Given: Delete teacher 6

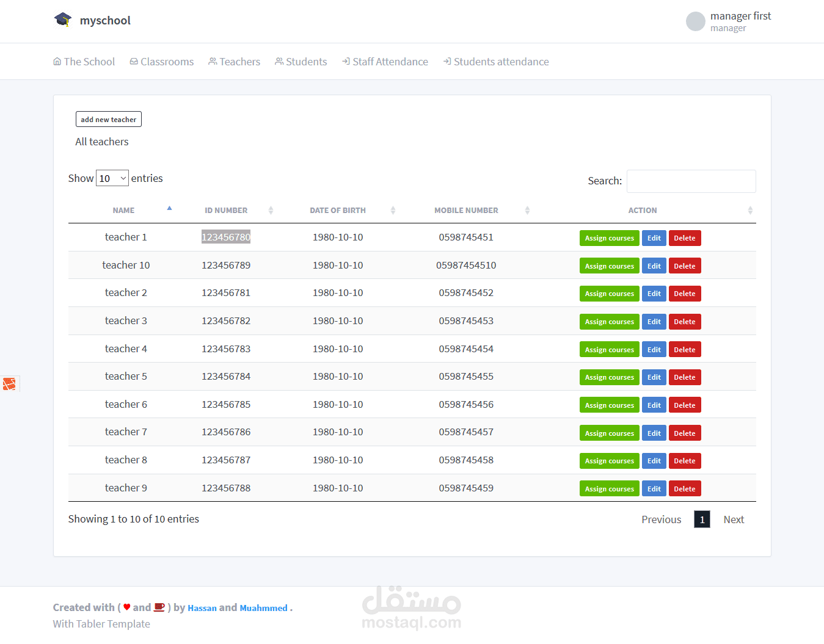Looking at the screenshot, I should tap(685, 405).
